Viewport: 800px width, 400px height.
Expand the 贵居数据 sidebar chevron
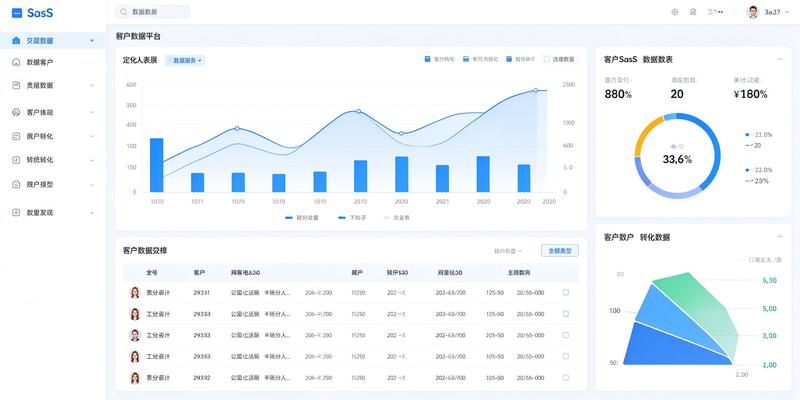[92, 85]
